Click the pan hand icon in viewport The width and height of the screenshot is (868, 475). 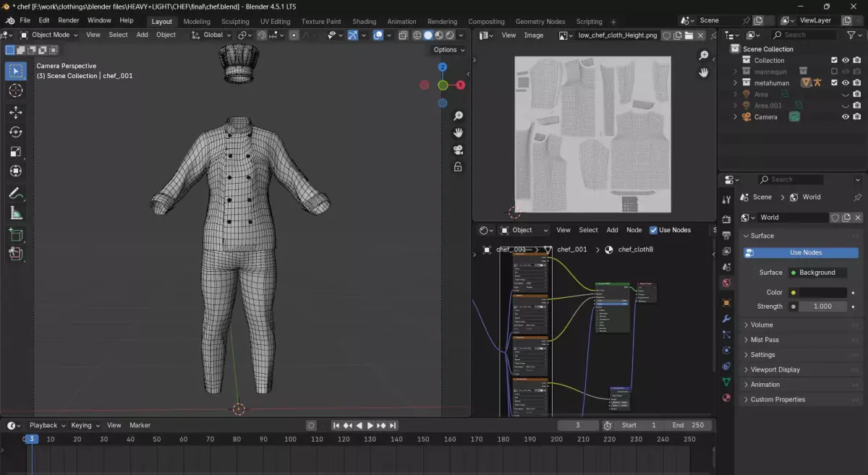point(458,132)
